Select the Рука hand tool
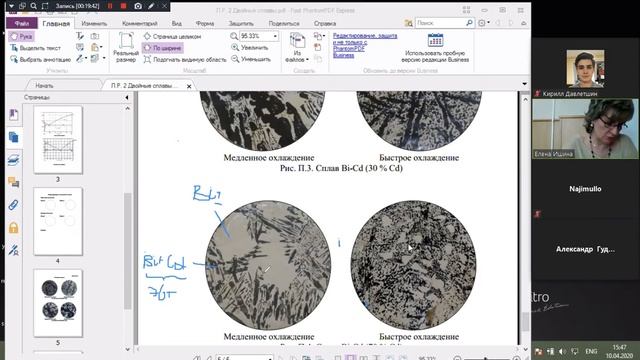 (22, 36)
